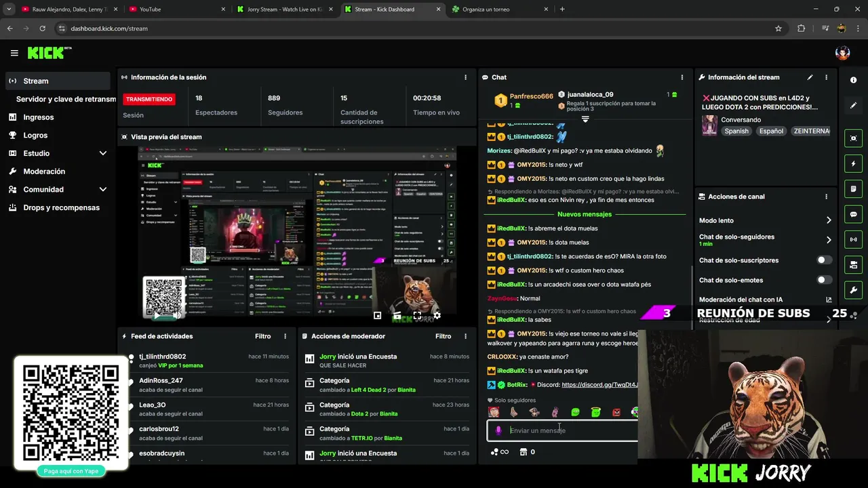
Task: Click the pencil icon in the right sidebar
Action: click(x=853, y=106)
